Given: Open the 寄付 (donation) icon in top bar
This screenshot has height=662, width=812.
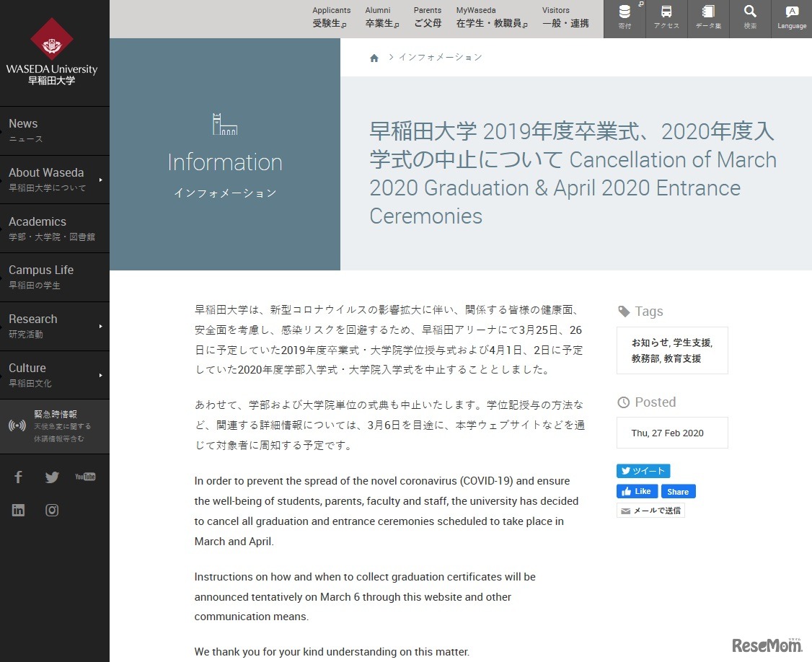Looking at the screenshot, I should [624, 18].
